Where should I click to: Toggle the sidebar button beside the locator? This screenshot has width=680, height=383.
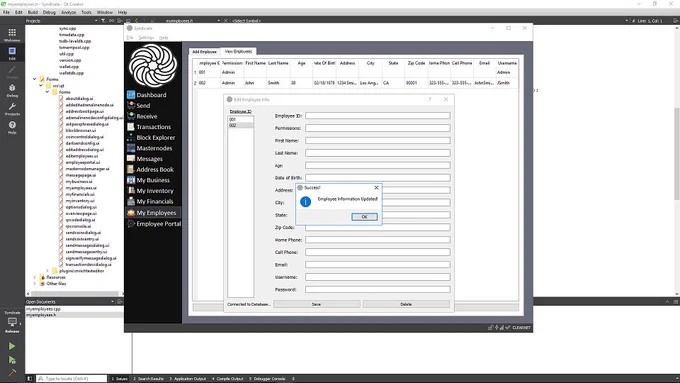(29, 379)
